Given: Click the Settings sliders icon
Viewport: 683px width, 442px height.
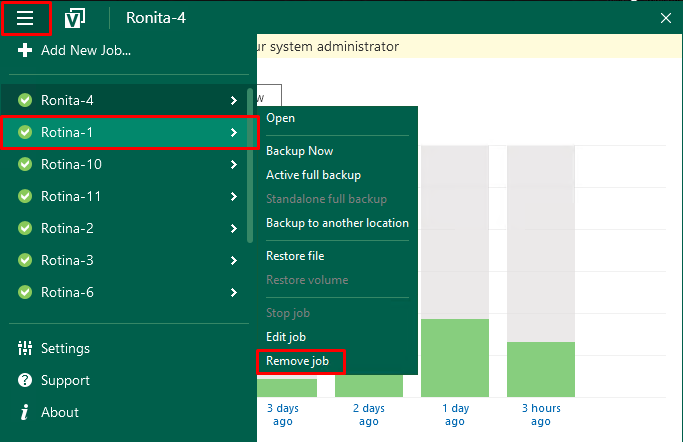Looking at the screenshot, I should coord(25,348).
